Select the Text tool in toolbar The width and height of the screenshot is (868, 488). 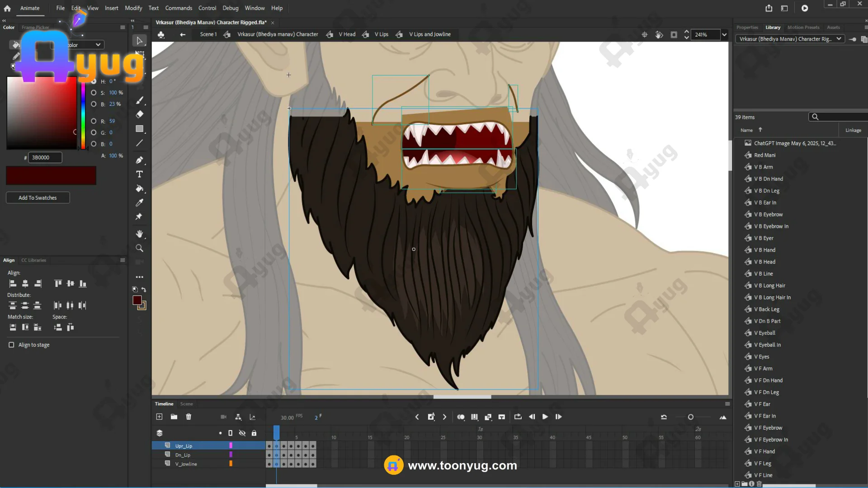(x=139, y=174)
